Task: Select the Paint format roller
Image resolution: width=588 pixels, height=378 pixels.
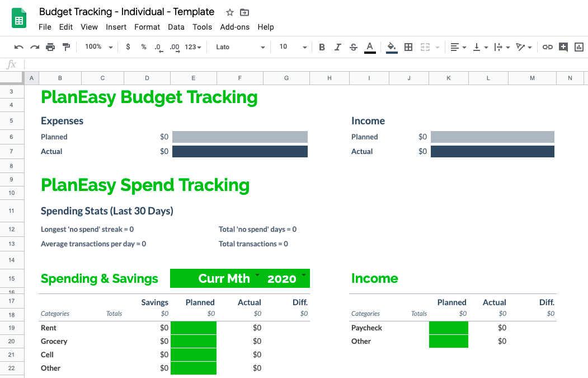Action: (66, 47)
